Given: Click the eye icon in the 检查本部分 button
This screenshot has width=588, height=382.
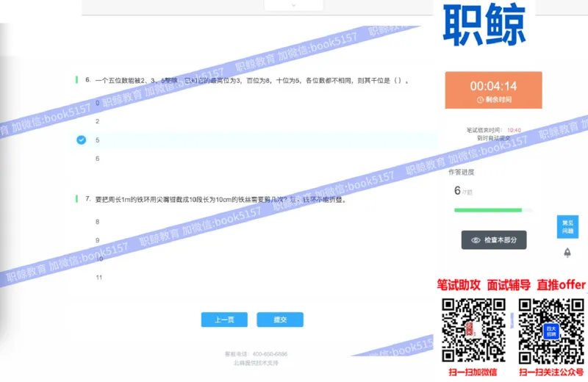Looking at the screenshot, I should pyautogui.click(x=476, y=240).
